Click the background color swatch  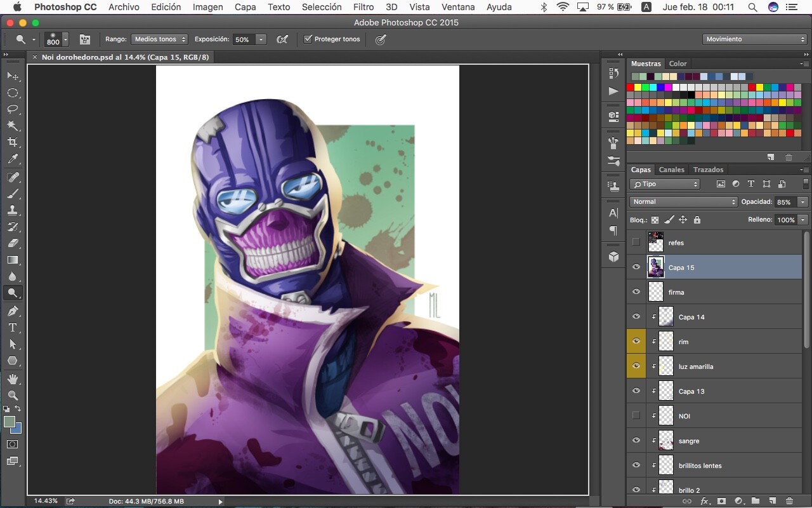pyautogui.click(x=18, y=429)
